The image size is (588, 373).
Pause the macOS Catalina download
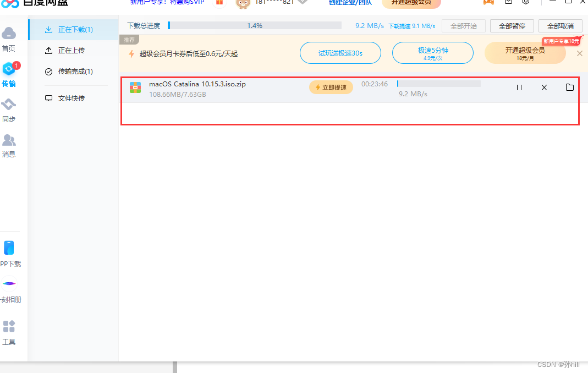click(519, 87)
